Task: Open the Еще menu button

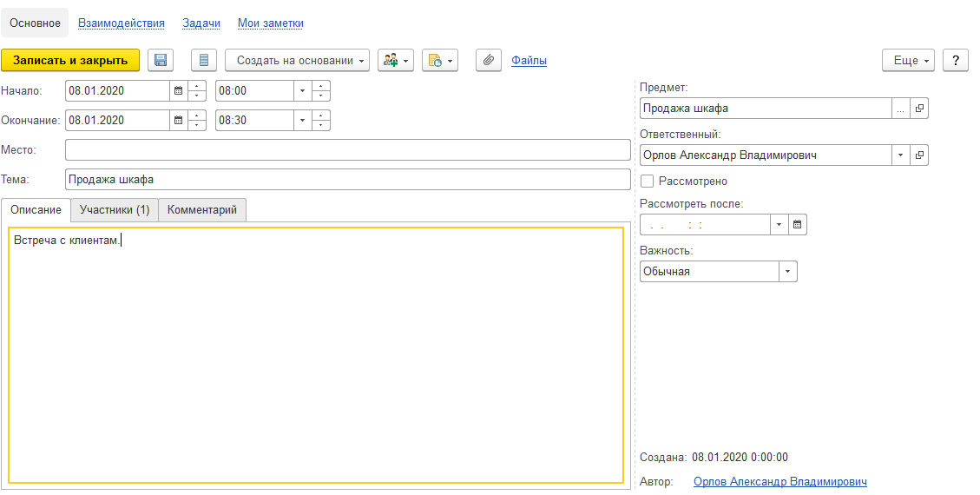Action: click(908, 60)
